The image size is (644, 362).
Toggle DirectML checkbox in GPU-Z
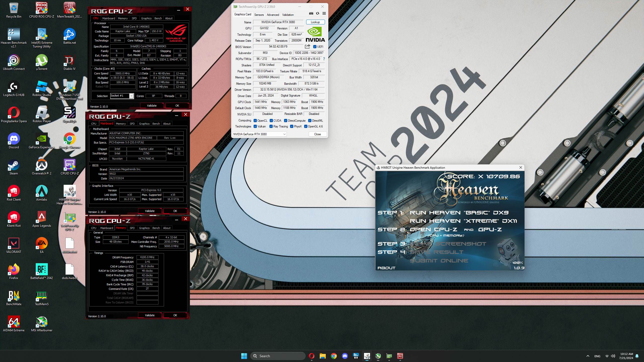pos(310,121)
